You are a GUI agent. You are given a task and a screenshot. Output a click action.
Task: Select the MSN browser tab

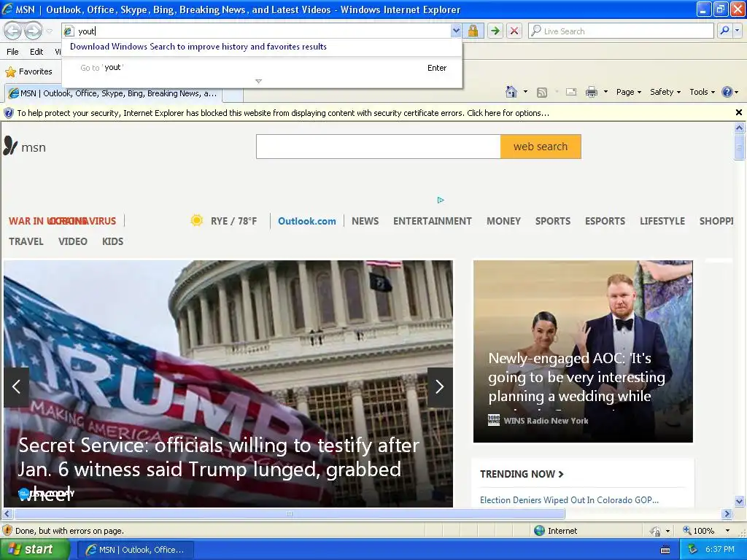[113, 93]
